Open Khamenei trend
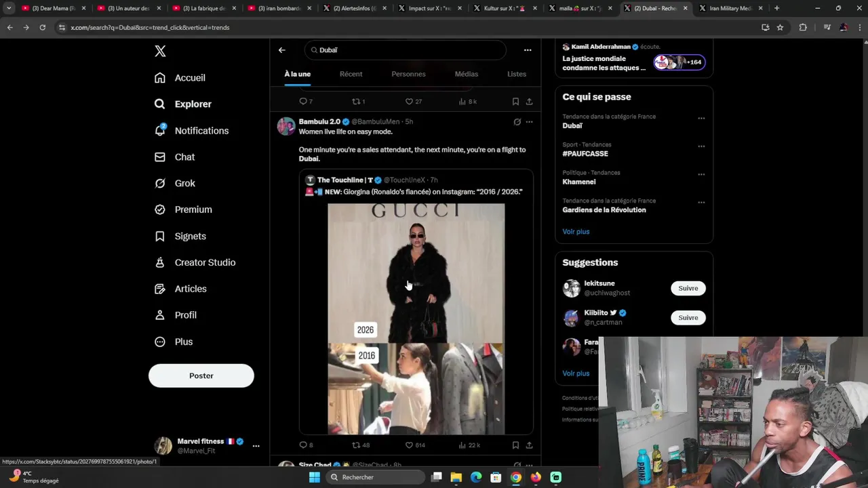The width and height of the screenshot is (868, 488). pos(579,182)
